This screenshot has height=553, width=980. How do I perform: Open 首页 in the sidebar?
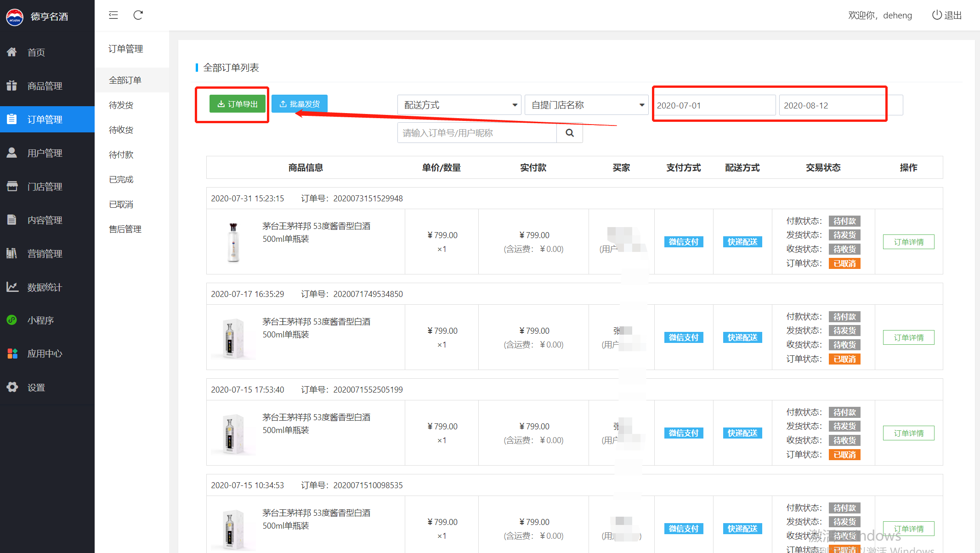tap(47, 52)
